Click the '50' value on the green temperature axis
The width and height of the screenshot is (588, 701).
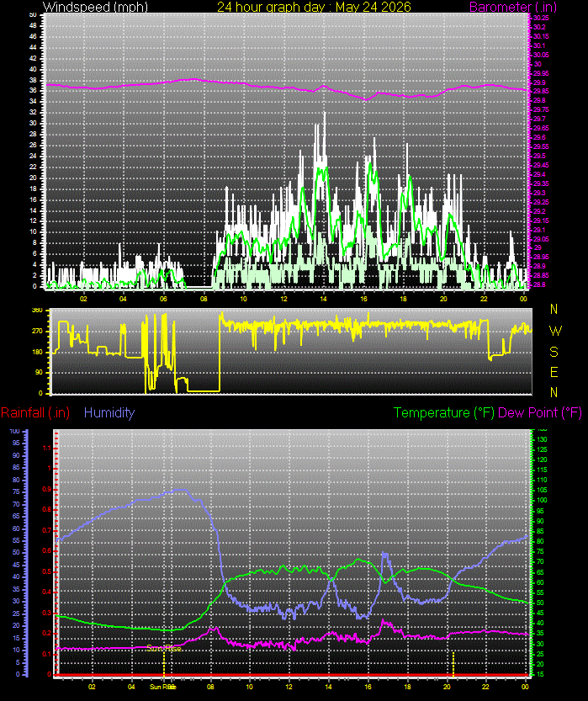[540, 603]
